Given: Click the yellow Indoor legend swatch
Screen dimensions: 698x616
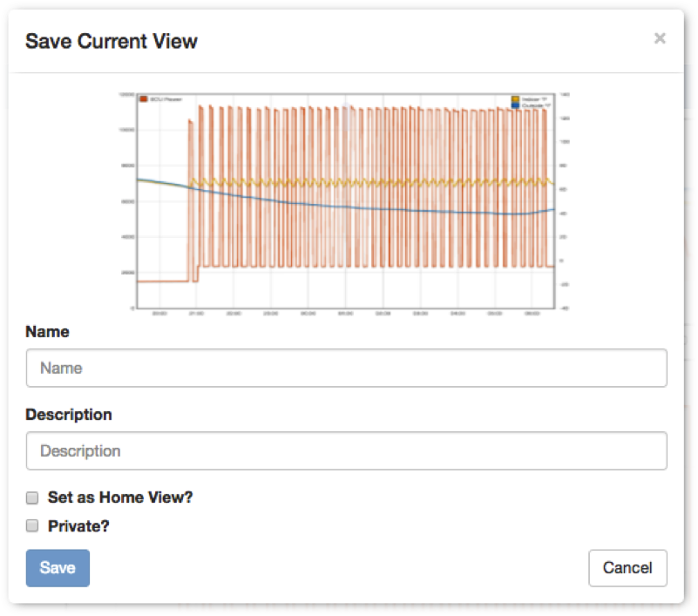Looking at the screenshot, I should [x=516, y=98].
